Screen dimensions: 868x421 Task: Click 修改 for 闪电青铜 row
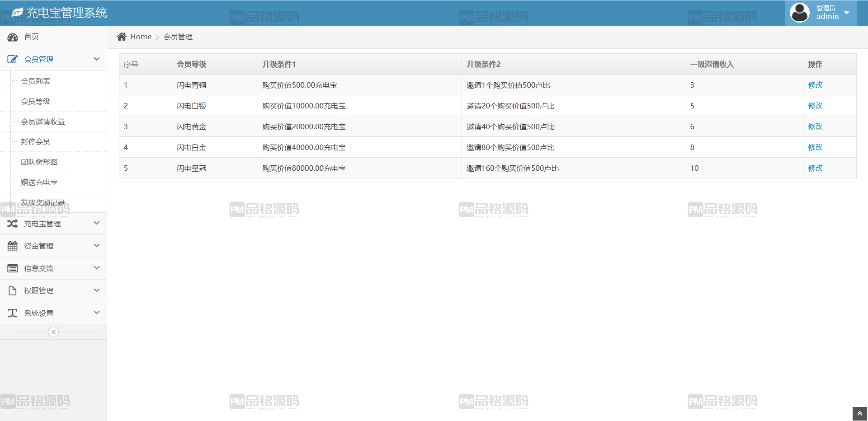pos(815,85)
